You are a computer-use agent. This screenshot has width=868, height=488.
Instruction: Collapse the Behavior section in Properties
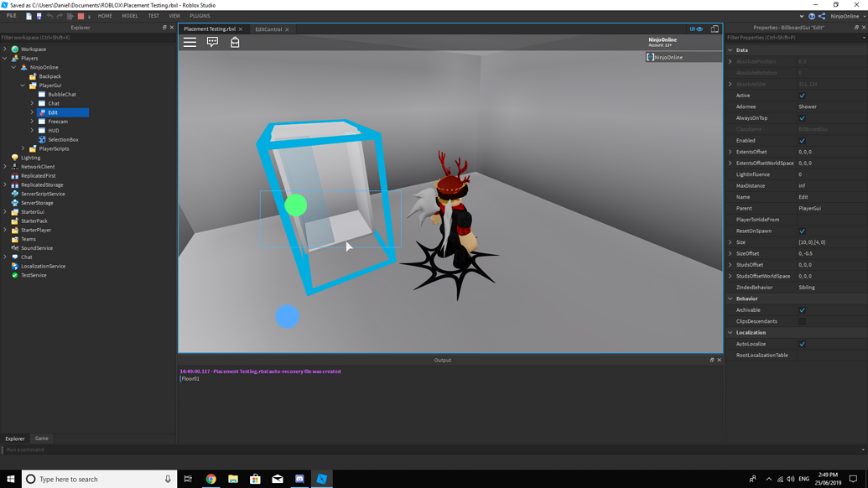pos(730,298)
